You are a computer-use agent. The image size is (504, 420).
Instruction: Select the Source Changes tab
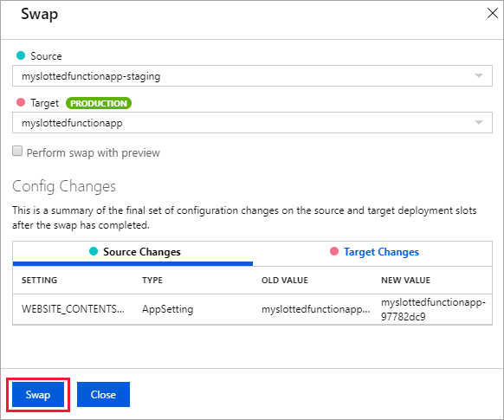pos(142,252)
